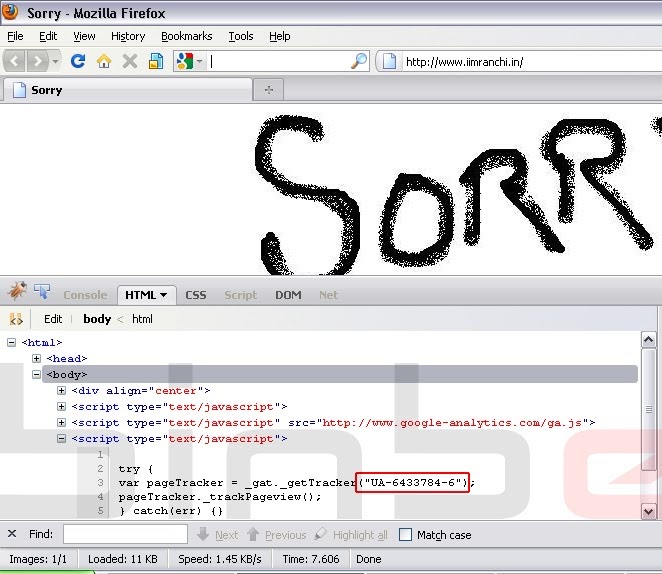Switch to the Firebug CSS tab

tap(196, 295)
